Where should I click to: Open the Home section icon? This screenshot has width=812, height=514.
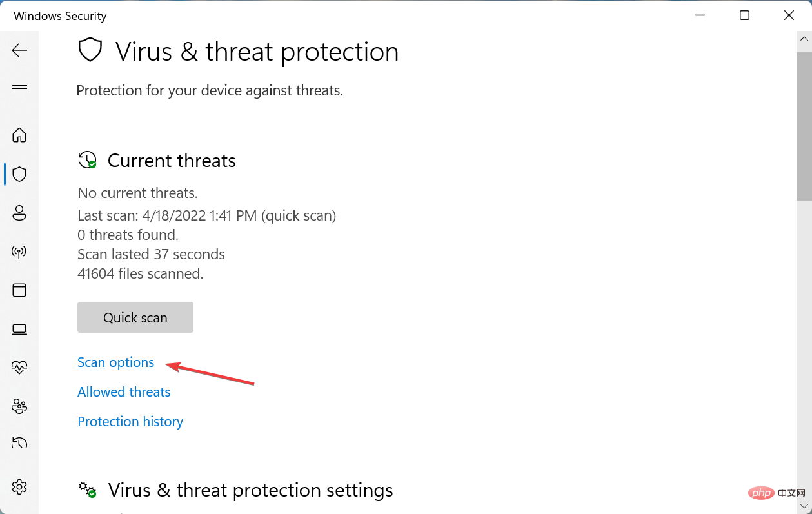[19, 135]
